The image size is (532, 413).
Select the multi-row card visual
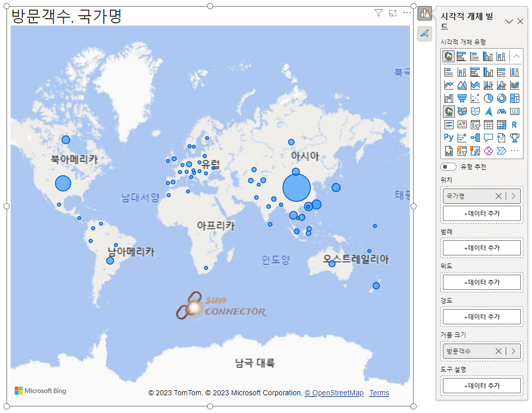tap(449, 125)
